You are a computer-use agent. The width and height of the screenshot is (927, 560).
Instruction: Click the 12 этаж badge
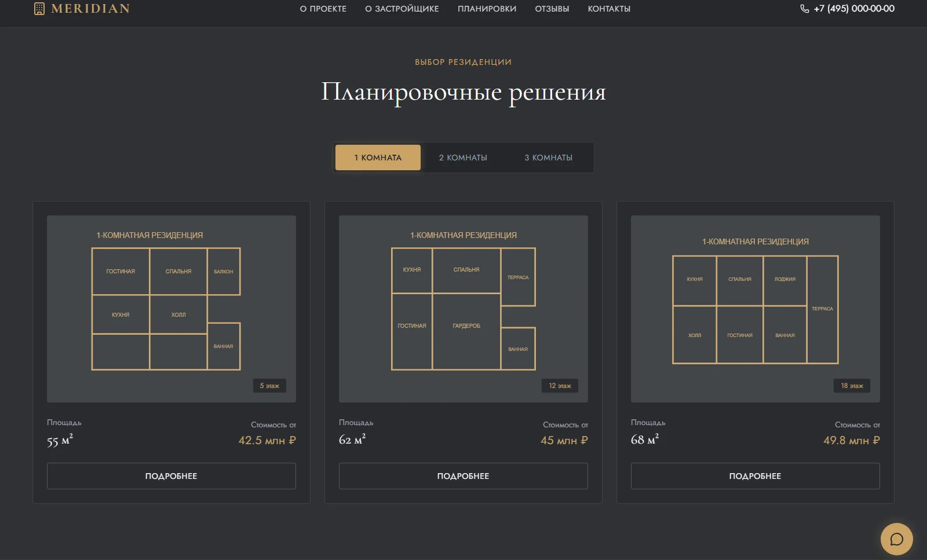click(560, 386)
